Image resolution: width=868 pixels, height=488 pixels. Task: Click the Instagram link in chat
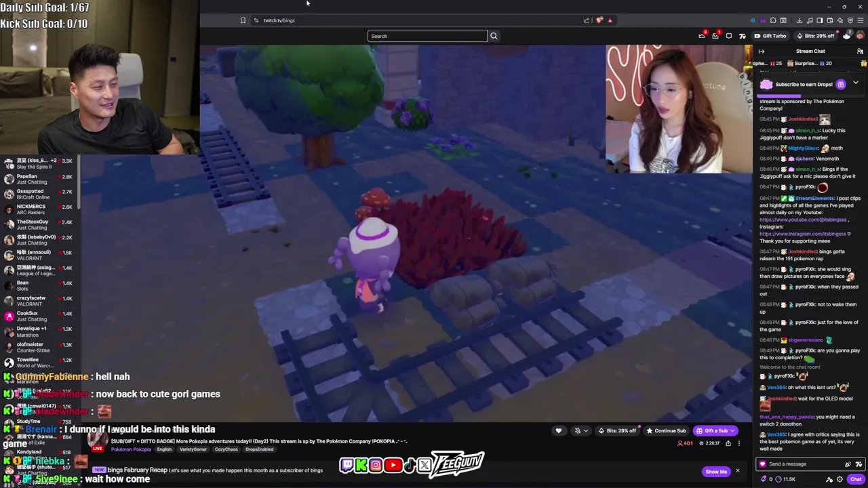click(802, 234)
